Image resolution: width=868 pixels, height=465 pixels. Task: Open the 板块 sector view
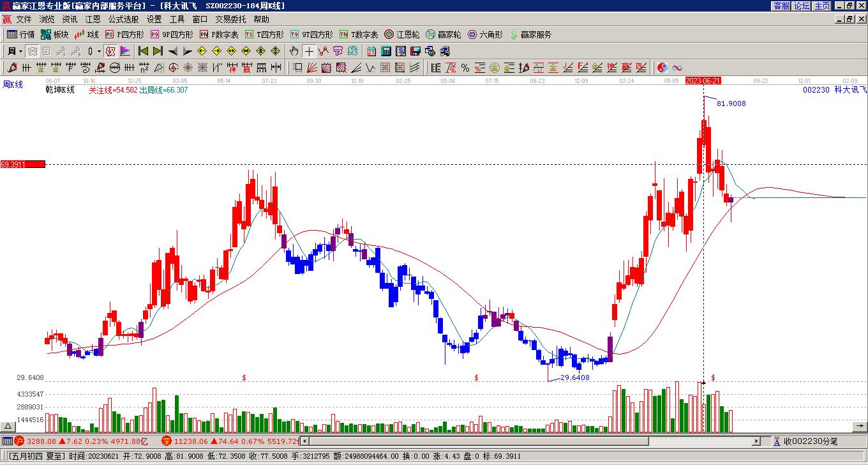coord(54,34)
